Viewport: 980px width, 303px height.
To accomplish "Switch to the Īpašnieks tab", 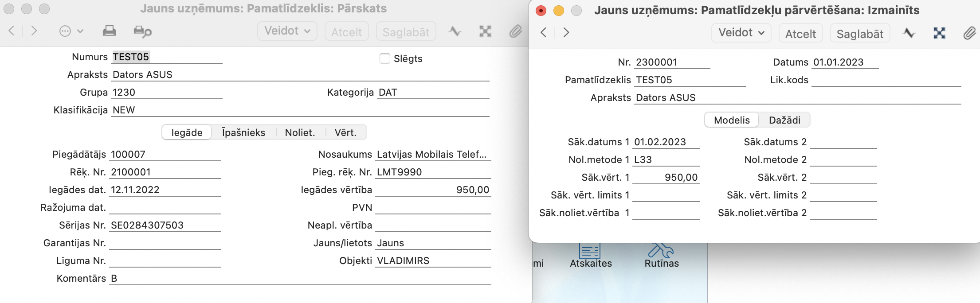I will [x=243, y=132].
